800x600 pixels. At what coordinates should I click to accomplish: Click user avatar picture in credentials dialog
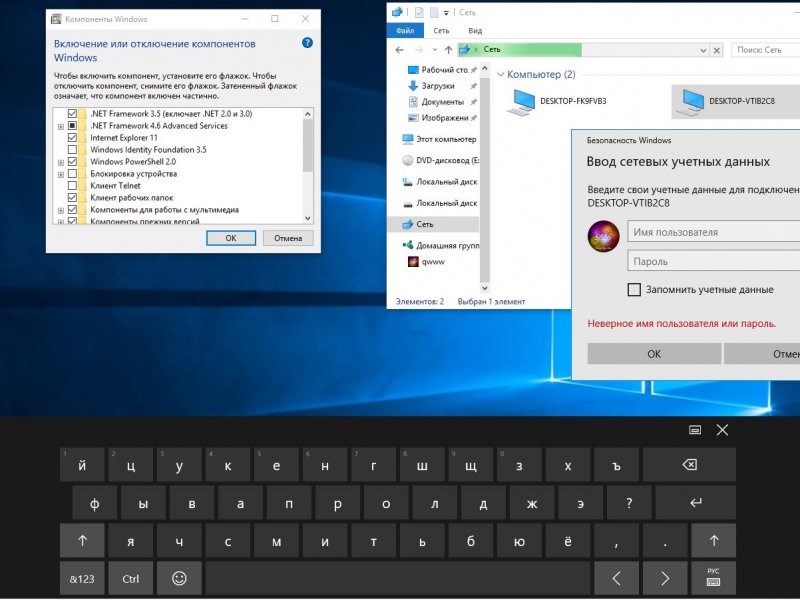tap(603, 236)
